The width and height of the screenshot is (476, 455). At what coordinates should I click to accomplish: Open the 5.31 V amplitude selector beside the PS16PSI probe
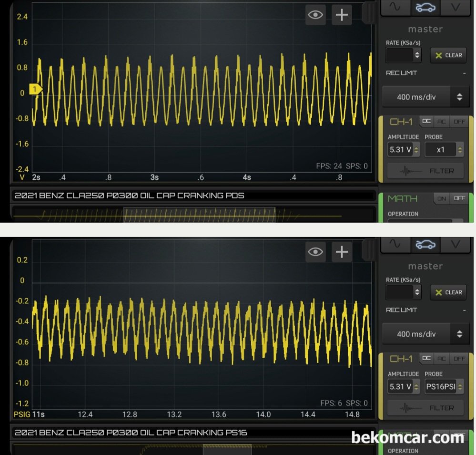click(x=404, y=387)
